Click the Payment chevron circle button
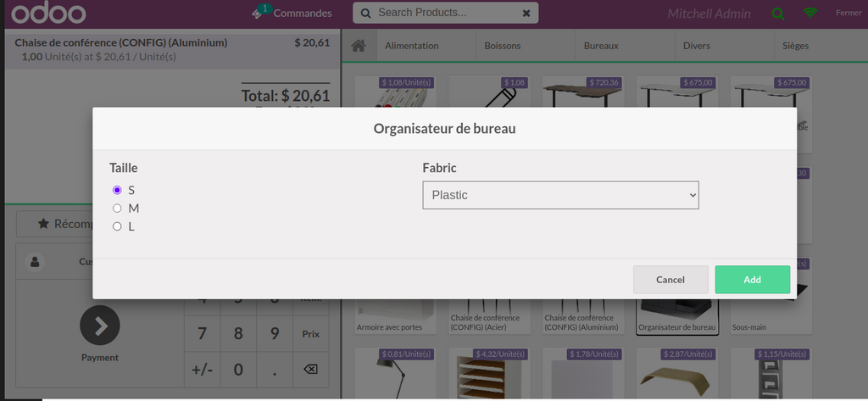 pyautogui.click(x=100, y=326)
